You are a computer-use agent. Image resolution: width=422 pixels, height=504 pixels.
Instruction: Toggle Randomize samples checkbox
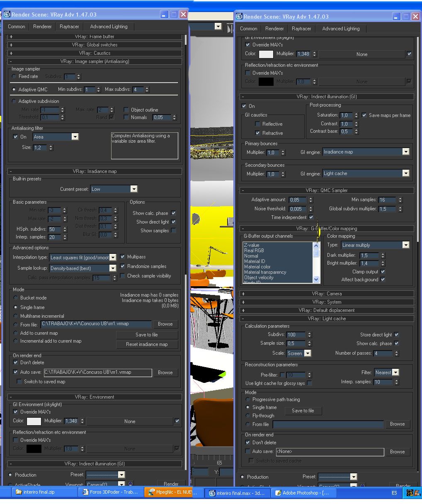point(122,266)
